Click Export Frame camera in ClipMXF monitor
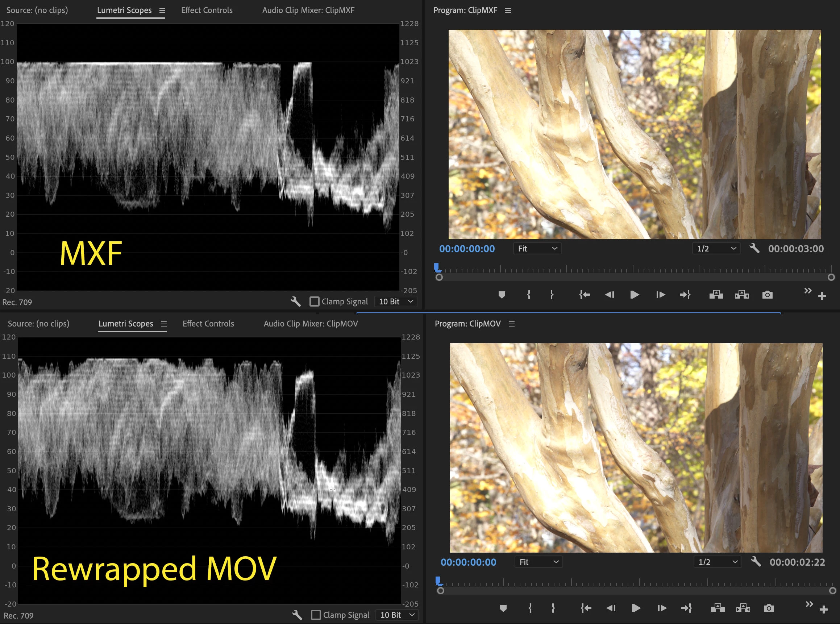Screen dimensions: 840x624 (767, 295)
